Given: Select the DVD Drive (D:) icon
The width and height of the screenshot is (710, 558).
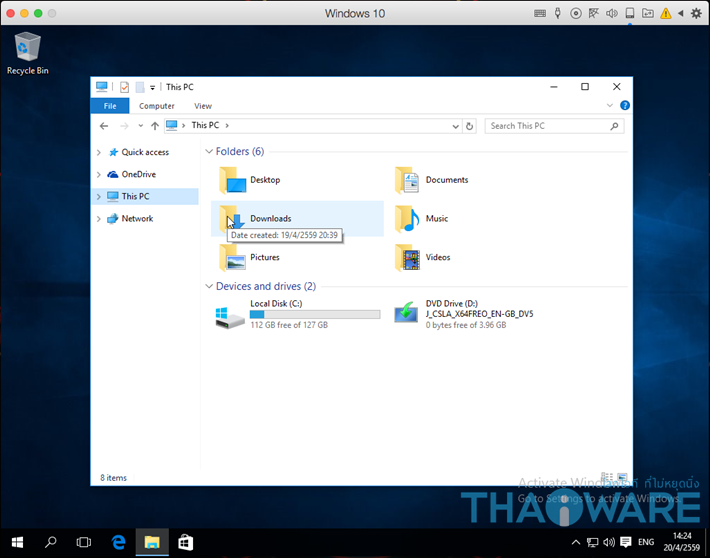Looking at the screenshot, I should coord(407,314).
